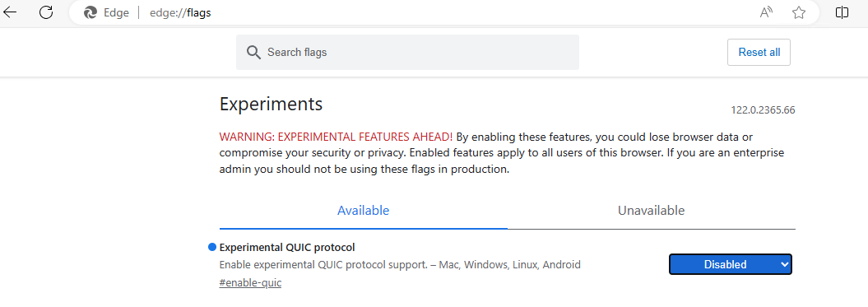The image size is (868, 307).
Task: Add this page to favorites using star
Action: pos(798,12)
